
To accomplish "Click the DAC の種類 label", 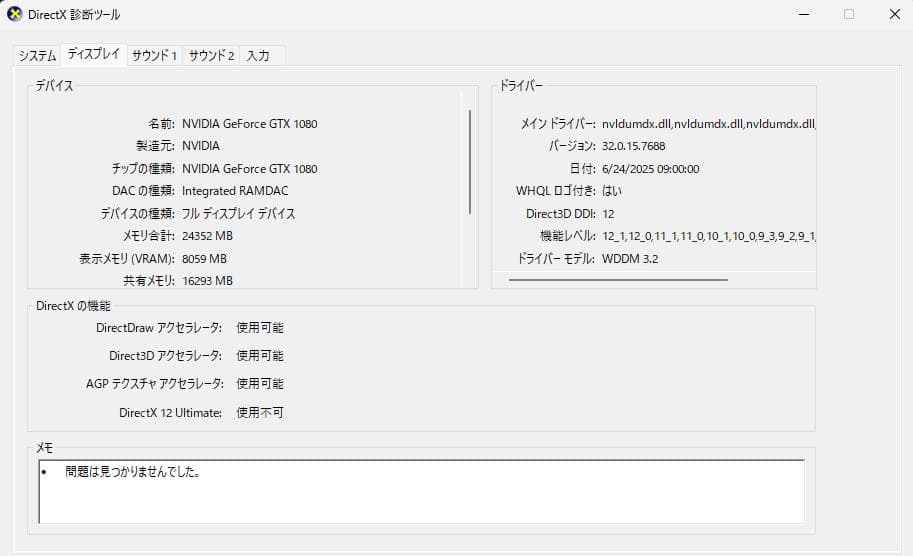I will coord(143,191).
